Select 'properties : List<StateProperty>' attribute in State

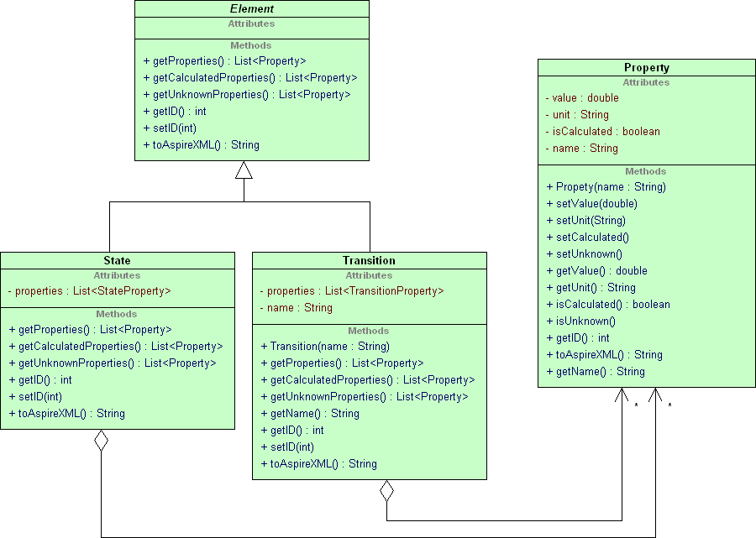pos(90,291)
